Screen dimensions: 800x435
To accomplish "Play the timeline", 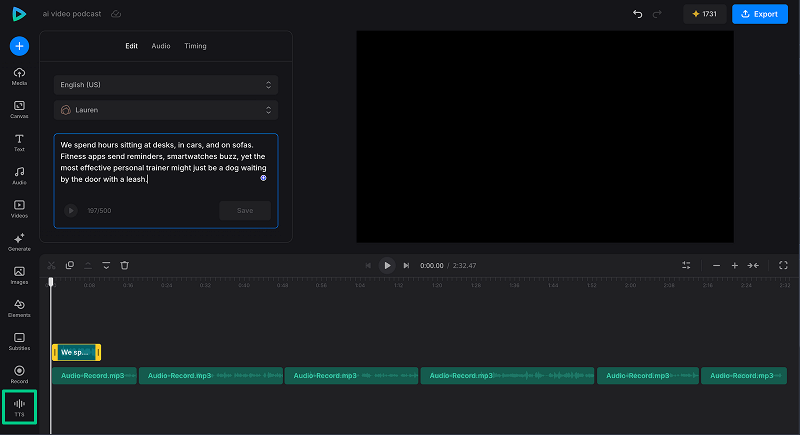I will tap(387, 265).
